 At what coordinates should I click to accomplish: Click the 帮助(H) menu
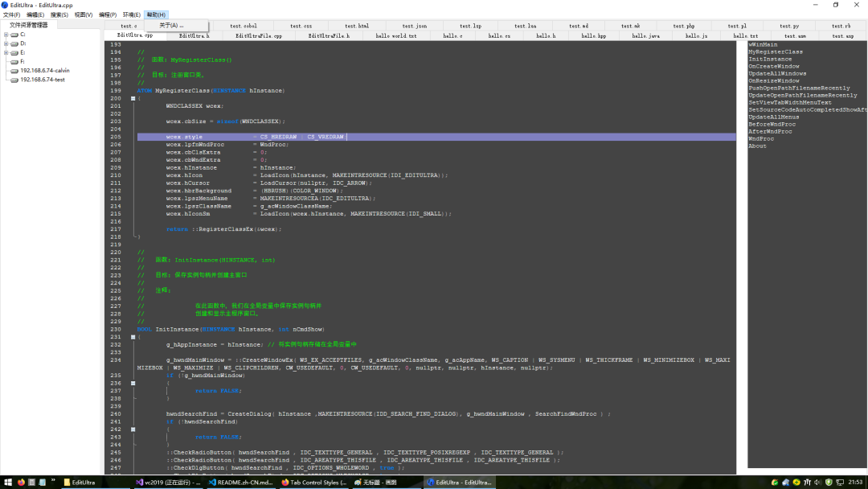point(156,15)
